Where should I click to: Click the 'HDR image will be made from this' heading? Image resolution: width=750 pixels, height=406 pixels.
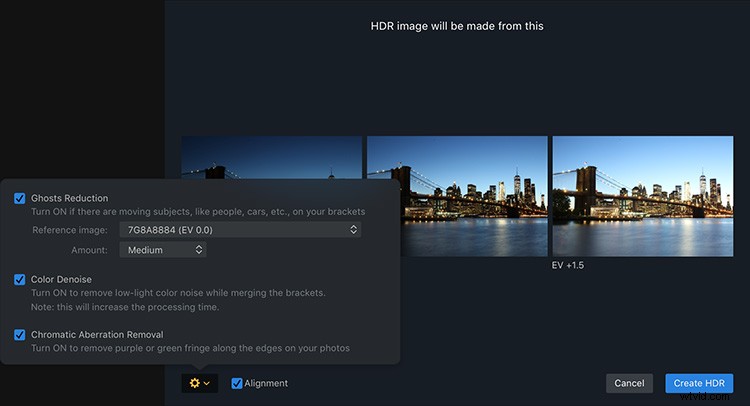tap(457, 26)
